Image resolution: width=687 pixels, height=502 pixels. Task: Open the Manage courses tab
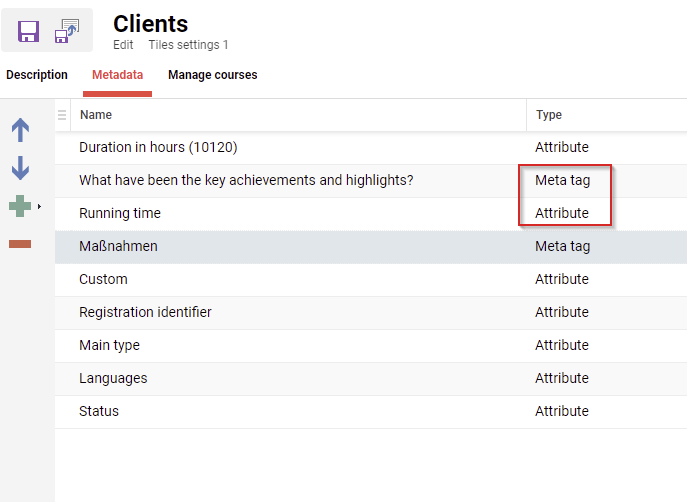click(212, 75)
